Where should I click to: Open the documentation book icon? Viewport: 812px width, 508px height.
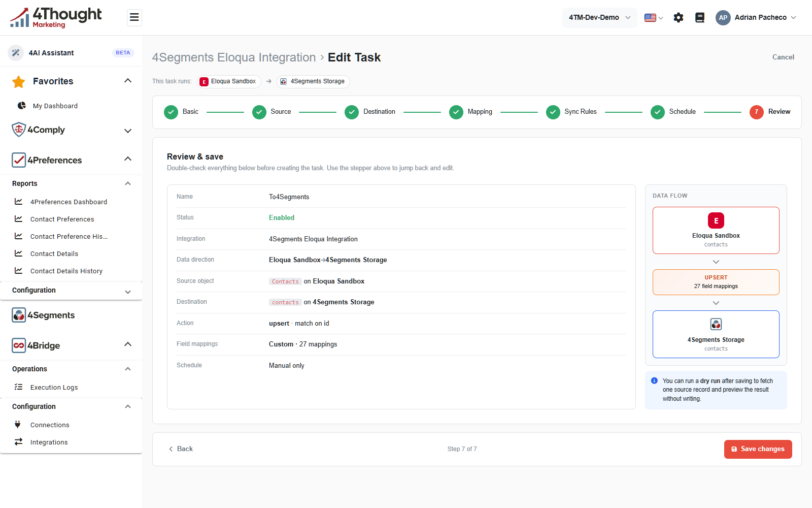[x=700, y=18]
